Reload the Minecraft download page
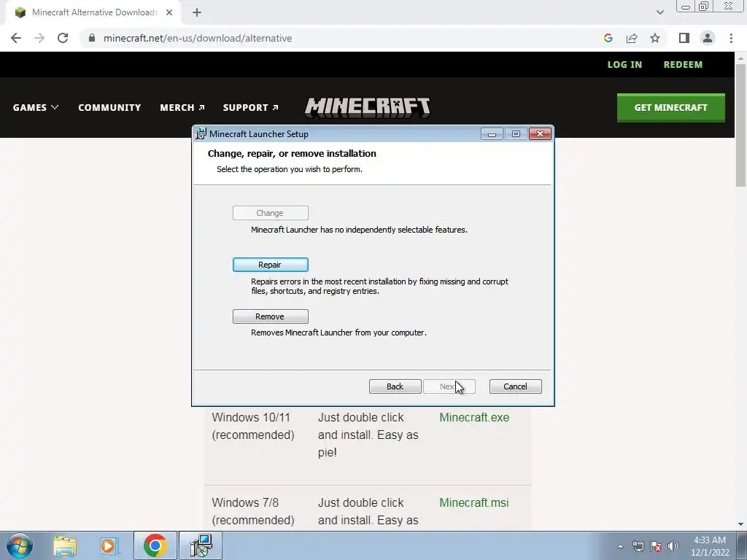 pyautogui.click(x=63, y=38)
